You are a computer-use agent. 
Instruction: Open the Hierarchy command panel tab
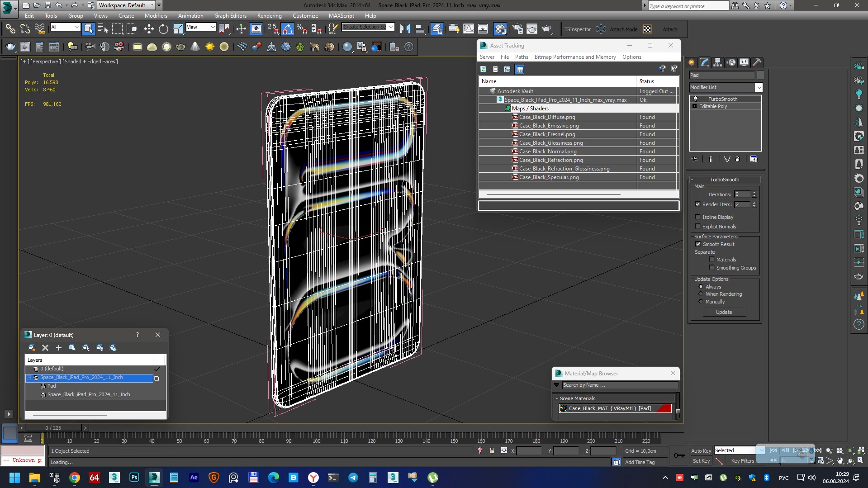(x=718, y=62)
